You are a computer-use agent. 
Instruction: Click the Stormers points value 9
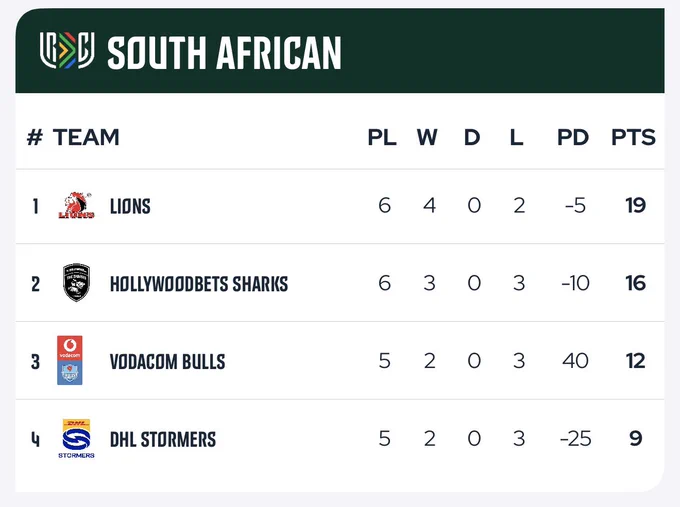(x=636, y=438)
